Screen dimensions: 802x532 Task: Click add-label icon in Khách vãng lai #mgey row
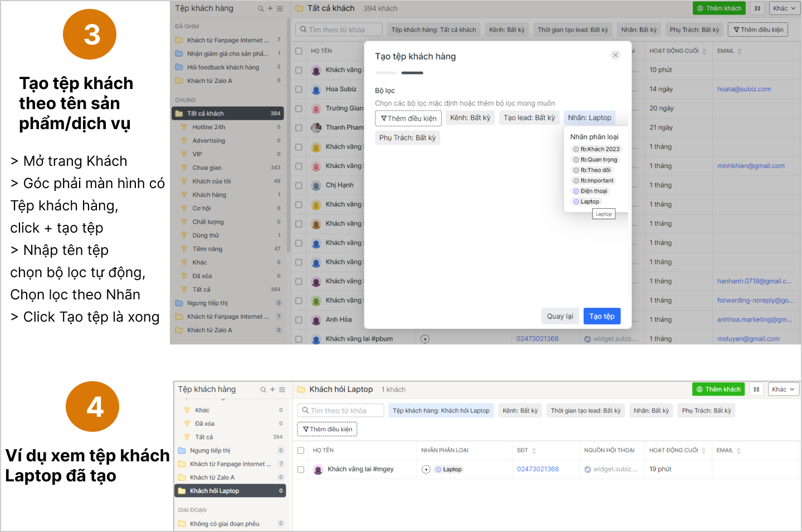point(426,470)
